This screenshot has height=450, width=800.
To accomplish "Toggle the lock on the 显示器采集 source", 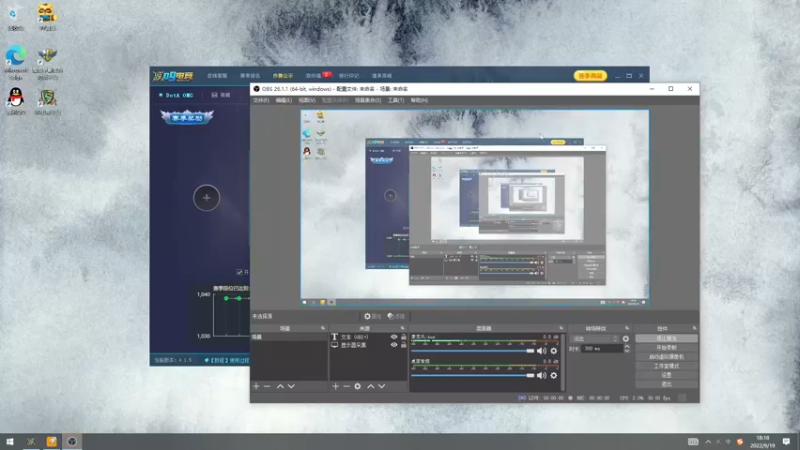I will [x=404, y=345].
